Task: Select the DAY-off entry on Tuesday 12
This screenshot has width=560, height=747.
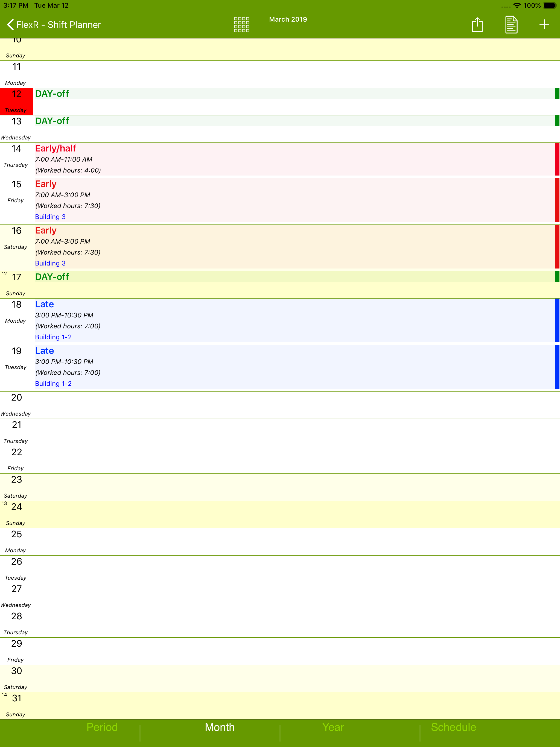Action: click(x=52, y=94)
